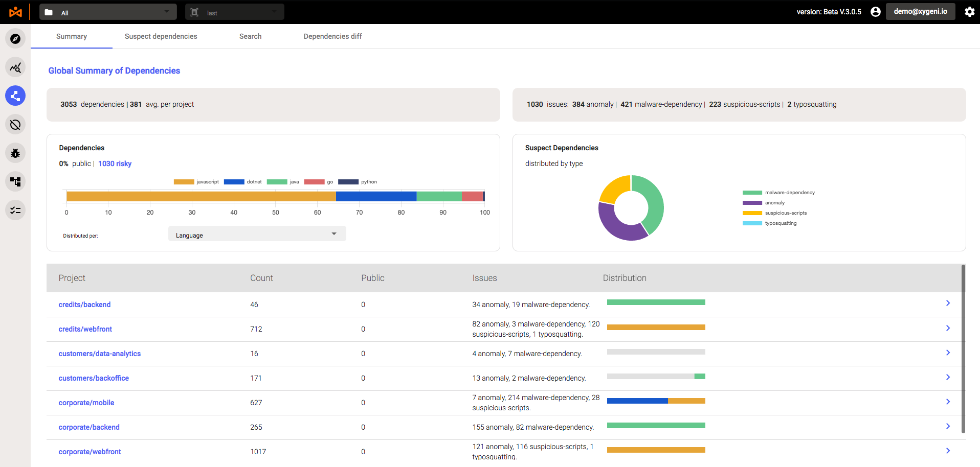Select the share-nodes dependencies sidebar icon
This screenshot has height=467, width=980.
pos(15,96)
